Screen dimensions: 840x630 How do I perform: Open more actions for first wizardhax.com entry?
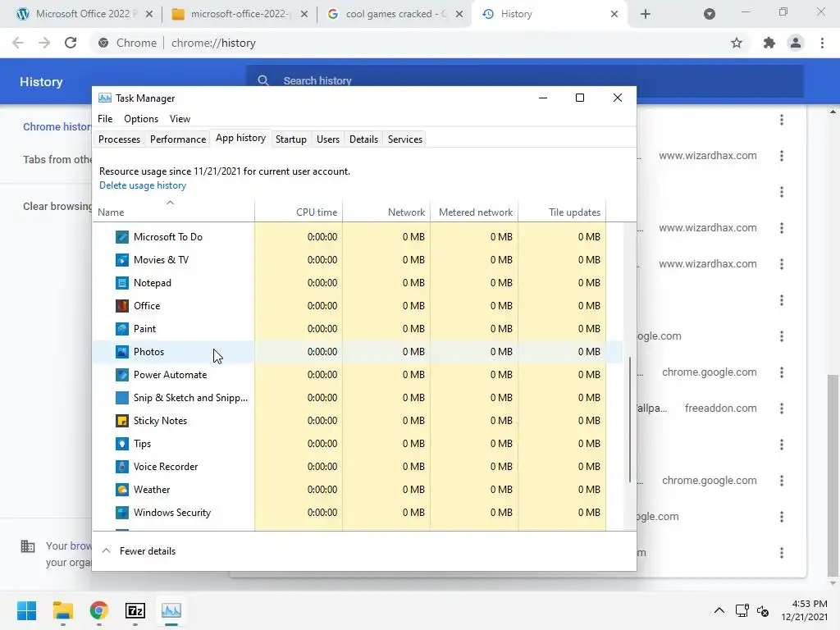782,156
